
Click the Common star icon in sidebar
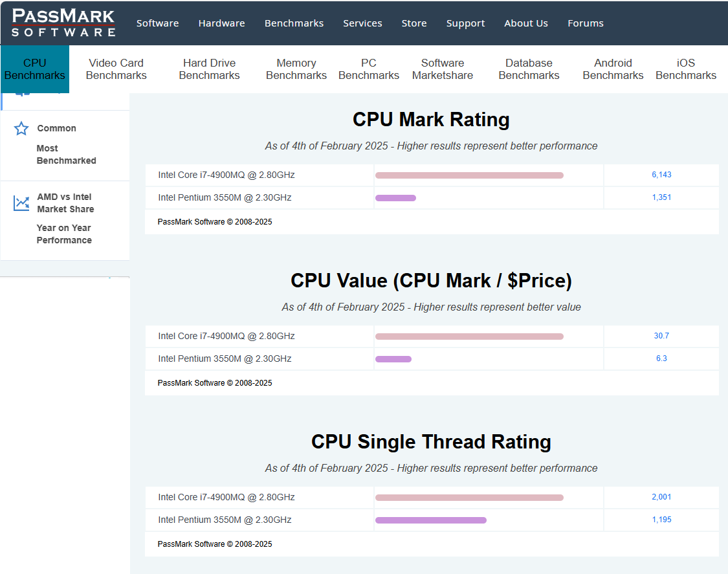click(x=21, y=128)
